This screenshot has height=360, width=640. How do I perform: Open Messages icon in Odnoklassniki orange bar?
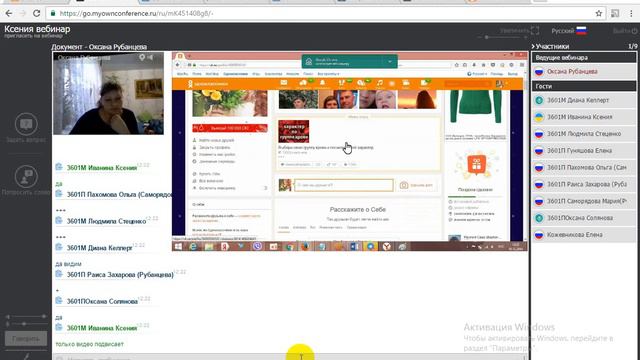284,84
